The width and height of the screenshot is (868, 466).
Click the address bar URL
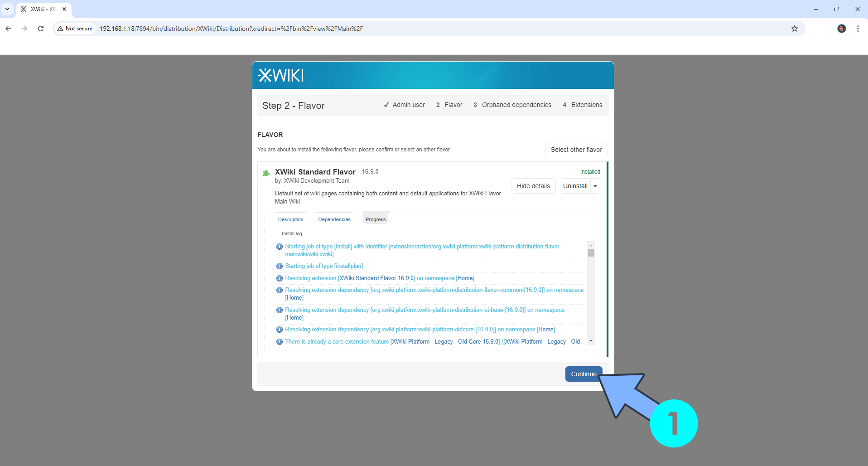[231, 29]
